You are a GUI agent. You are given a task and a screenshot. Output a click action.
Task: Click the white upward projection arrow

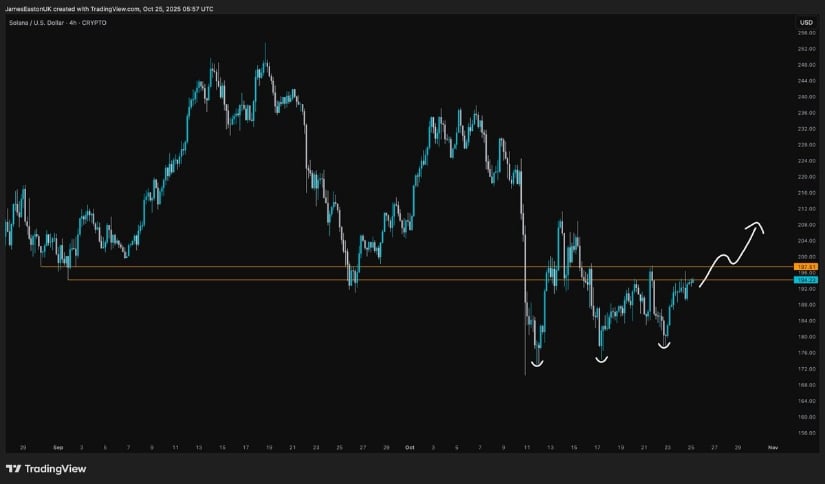(x=733, y=252)
